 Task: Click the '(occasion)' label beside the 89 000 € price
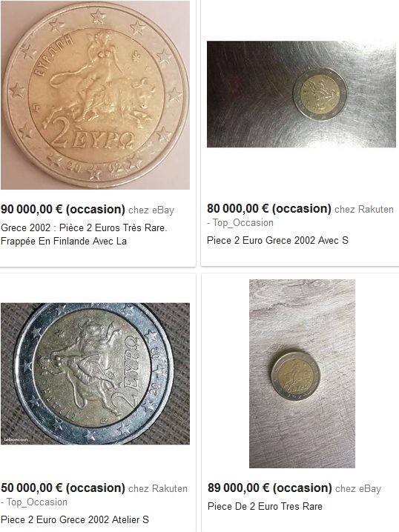[303, 488]
